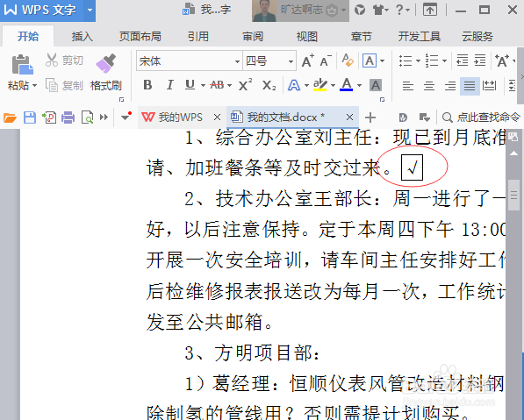Switch to the 审阅 tab
The width and height of the screenshot is (524, 420).
253,36
